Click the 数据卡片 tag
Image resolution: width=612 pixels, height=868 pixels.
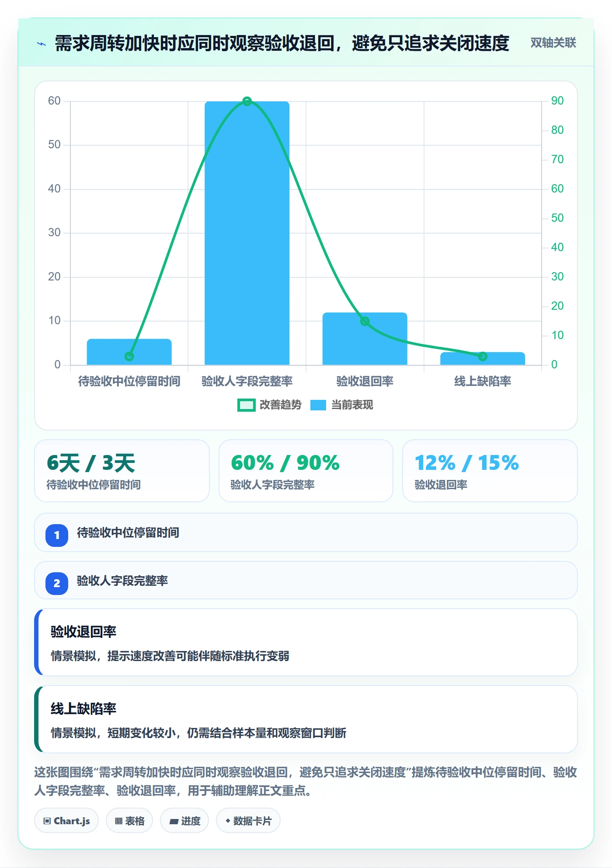tap(248, 821)
